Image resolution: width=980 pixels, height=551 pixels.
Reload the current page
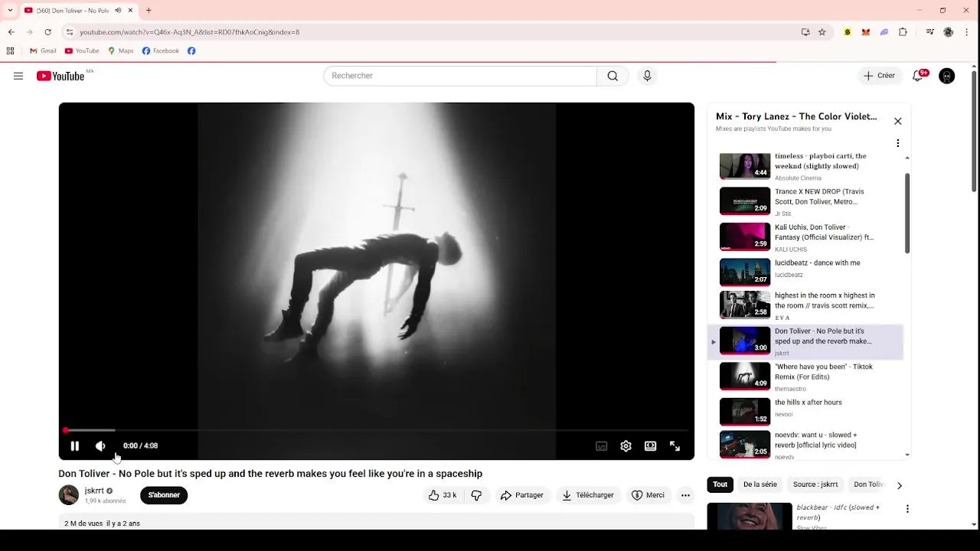tap(47, 32)
